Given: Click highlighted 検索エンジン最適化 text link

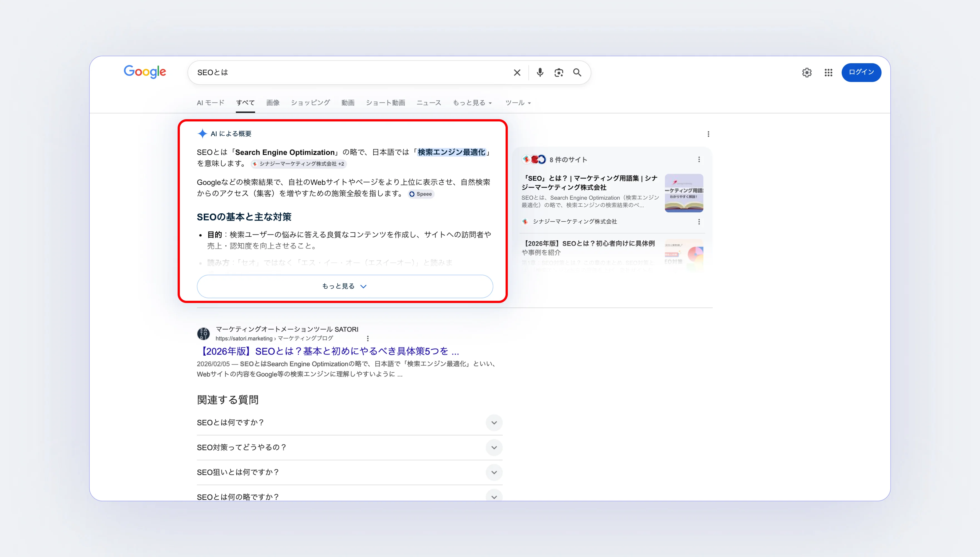Looking at the screenshot, I should [451, 152].
